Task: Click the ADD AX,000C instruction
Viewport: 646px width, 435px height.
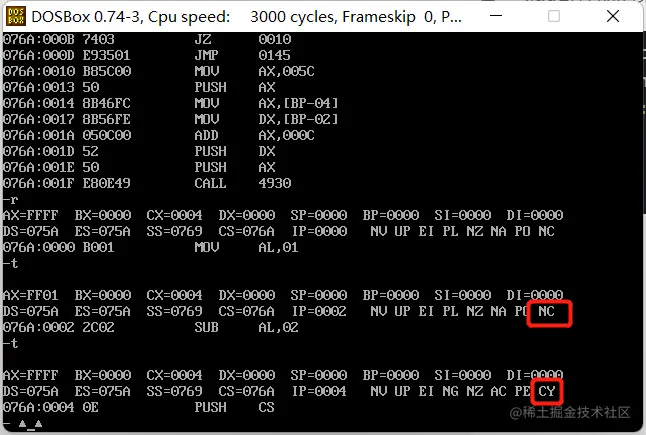Action: (254, 136)
